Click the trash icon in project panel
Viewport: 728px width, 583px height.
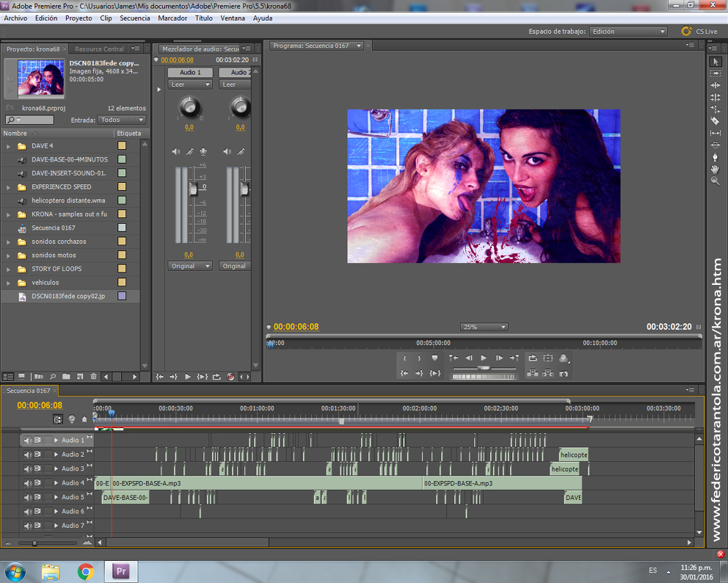tap(93, 377)
